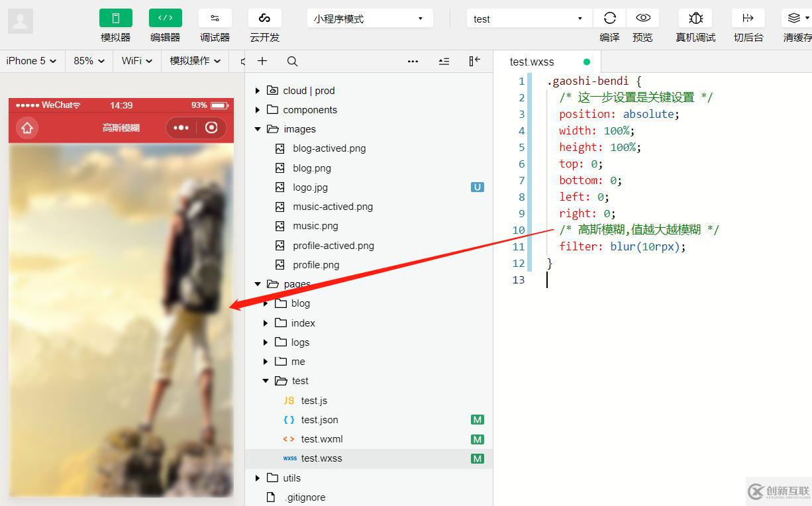The image size is (812, 506).
Task: Open the cloud development icon
Action: pos(264,18)
